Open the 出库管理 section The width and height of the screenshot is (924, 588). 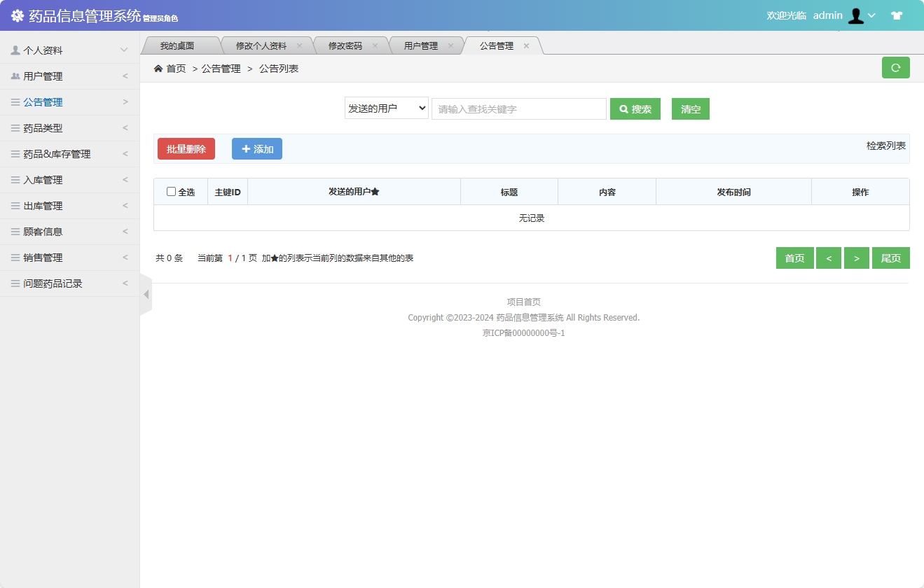pos(41,205)
